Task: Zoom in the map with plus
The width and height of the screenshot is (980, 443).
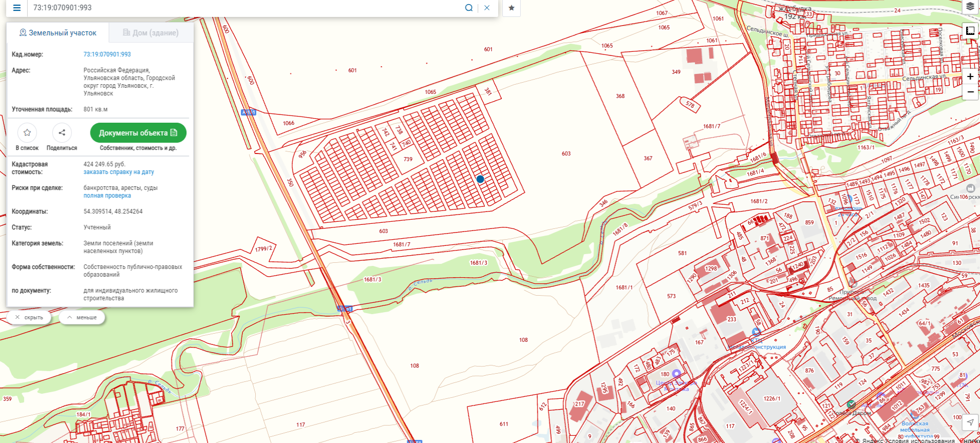Action: pos(970,76)
